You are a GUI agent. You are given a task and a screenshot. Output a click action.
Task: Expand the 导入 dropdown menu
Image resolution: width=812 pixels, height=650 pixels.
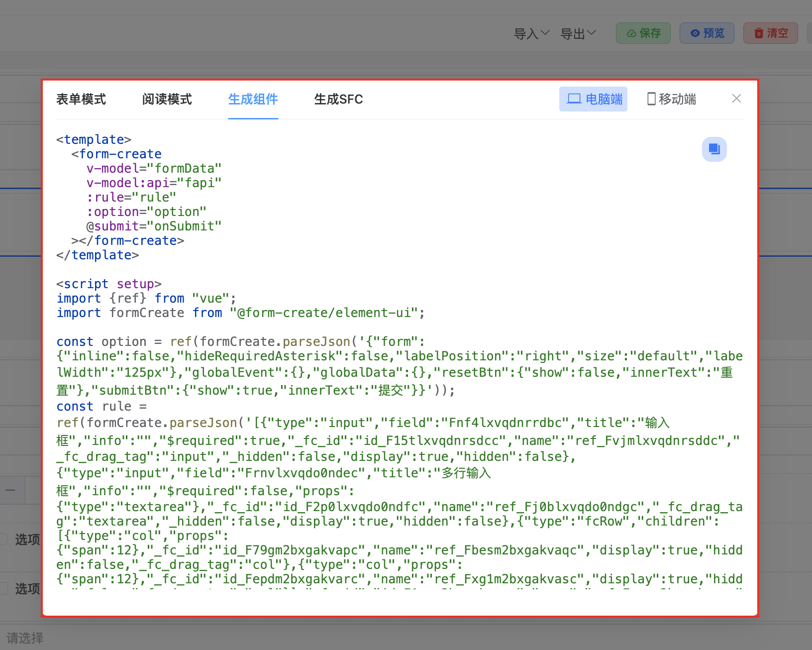(x=531, y=33)
